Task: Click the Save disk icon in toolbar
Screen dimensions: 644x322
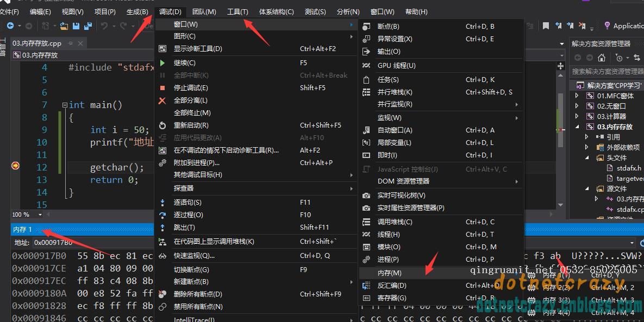Action: click(x=76, y=26)
